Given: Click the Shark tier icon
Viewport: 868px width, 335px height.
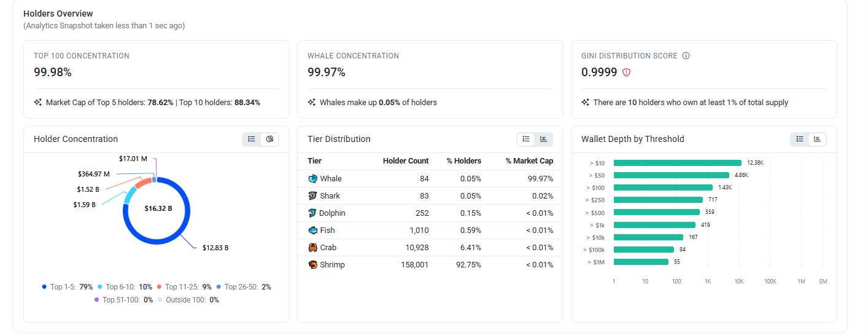Looking at the screenshot, I should (x=312, y=196).
